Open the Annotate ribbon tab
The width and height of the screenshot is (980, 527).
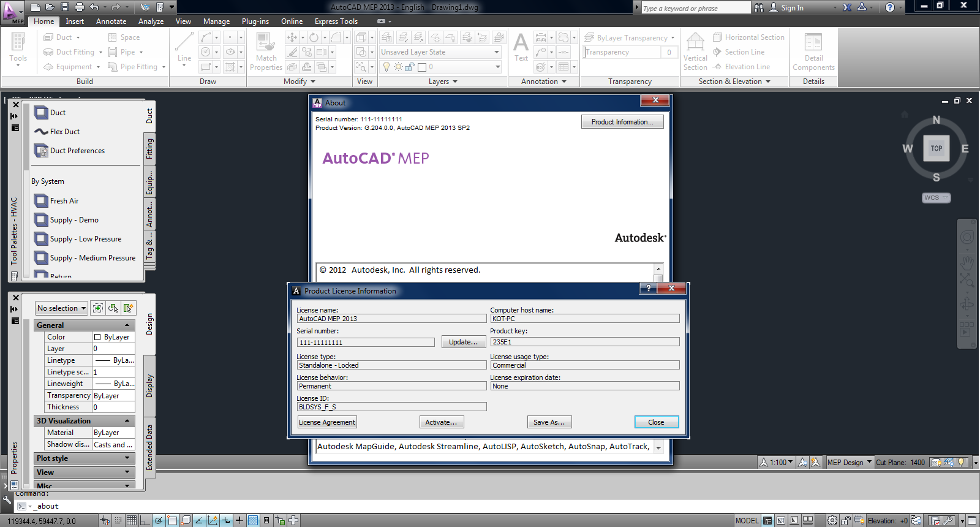111,21
